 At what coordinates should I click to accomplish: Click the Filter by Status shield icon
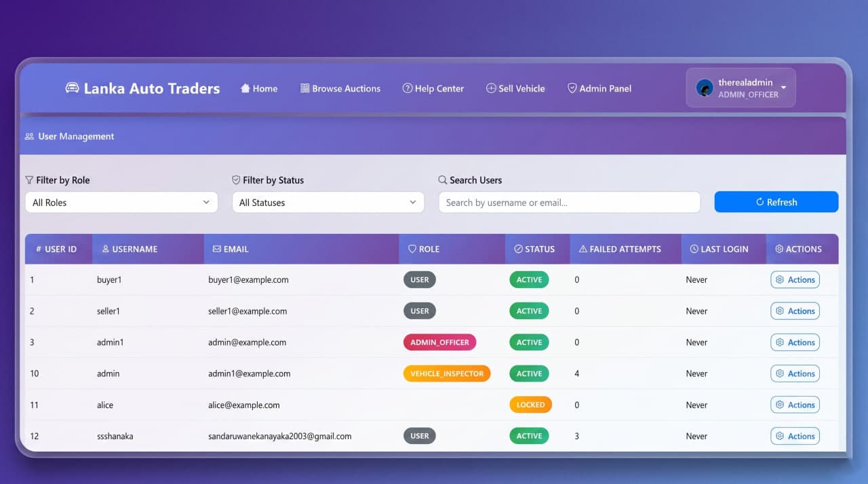click(x=236, y=180)
